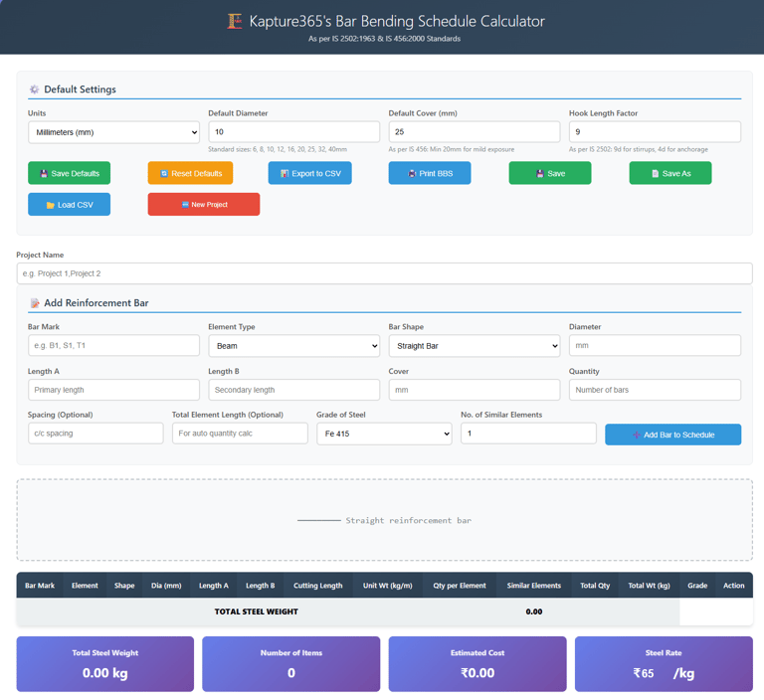Click the Grade column header
The image size is (764, 700).
pyautogui.click(x=697, y=586)
